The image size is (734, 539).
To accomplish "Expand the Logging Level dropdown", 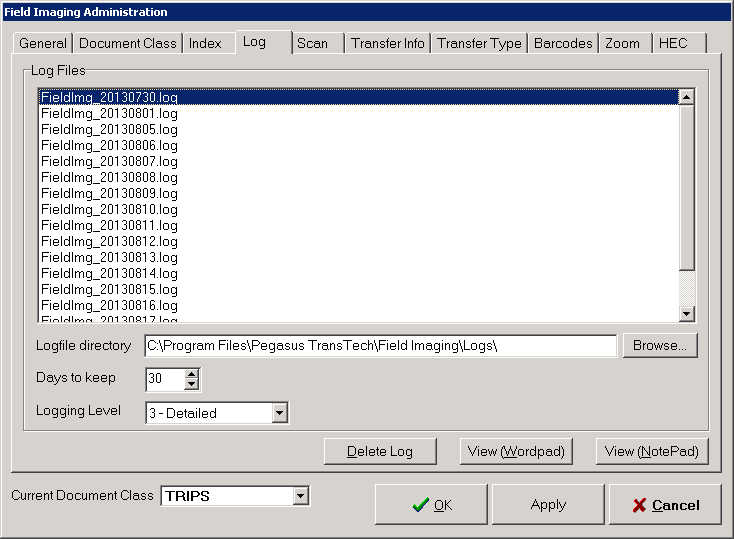I will [280, 413].
